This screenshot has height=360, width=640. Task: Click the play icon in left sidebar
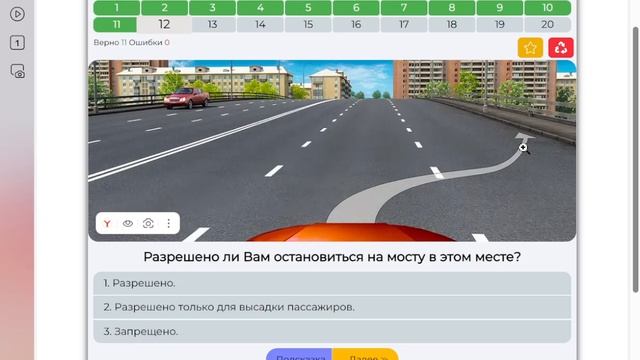pyautogui.click(x=17, y=14)
